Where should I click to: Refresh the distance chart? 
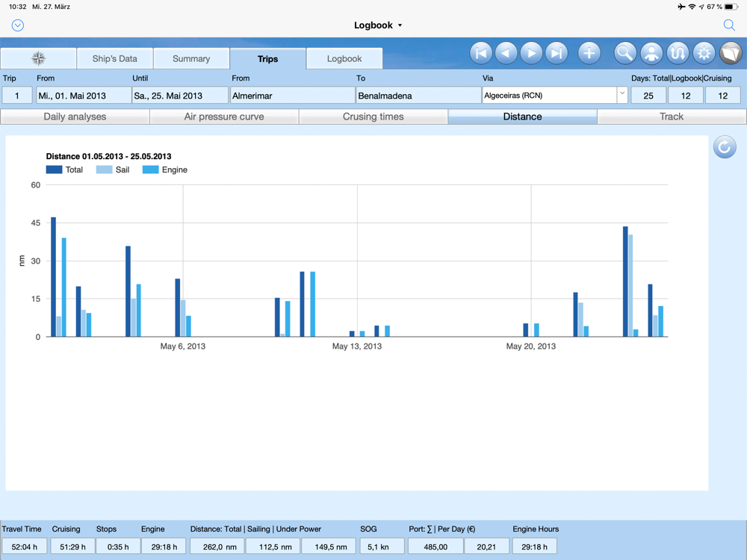coord(724,147)
